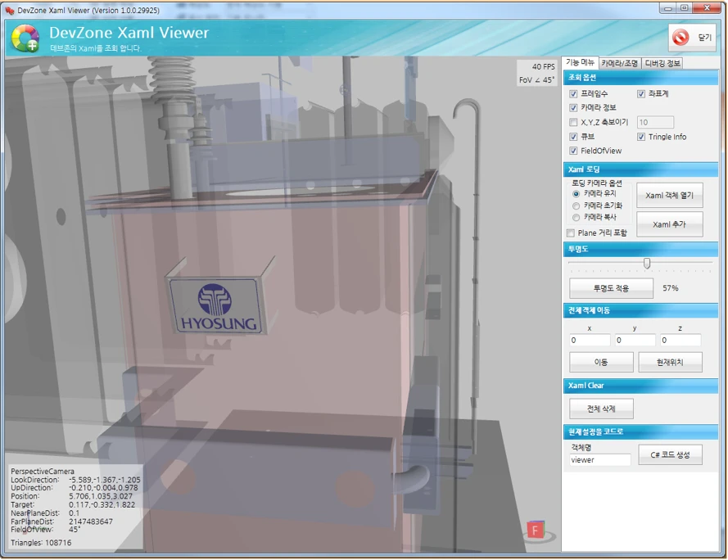Click the Xaml 로딩 section header
The height and width of the screenshot is (560, 728).
[x=640, y=169]
